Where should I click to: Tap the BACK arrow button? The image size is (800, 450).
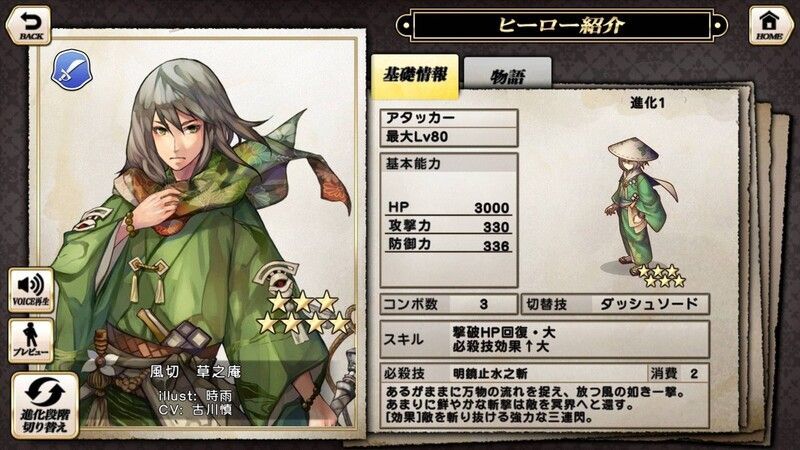(x=29, y=26)
